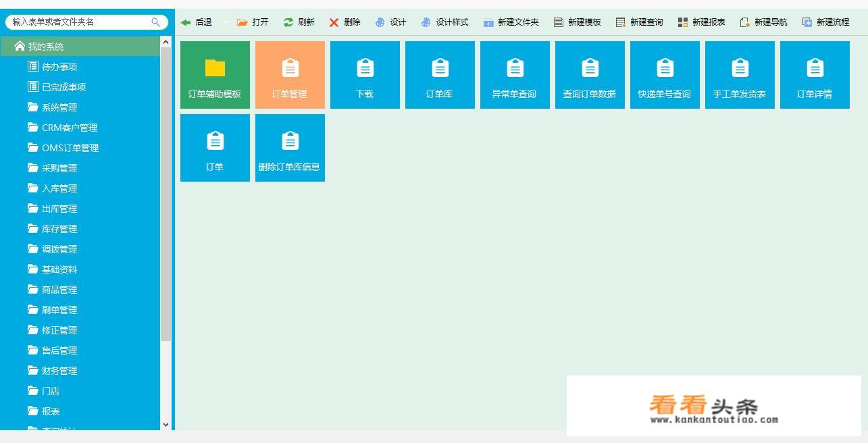This screenshot has width=868, height=443.
Task: Open the 订单辅助模板 folder tile
Action: tap(215, 75)
